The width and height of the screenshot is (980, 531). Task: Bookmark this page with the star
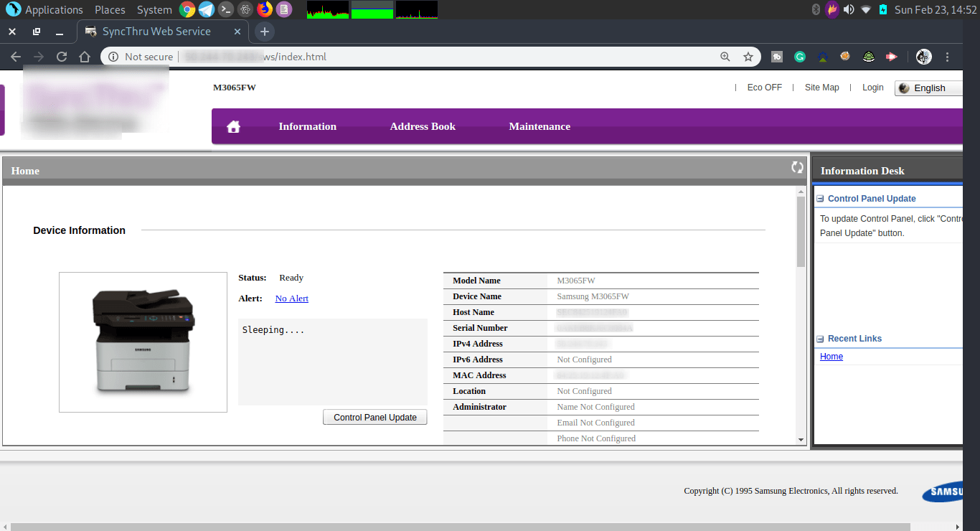[748, 57]
